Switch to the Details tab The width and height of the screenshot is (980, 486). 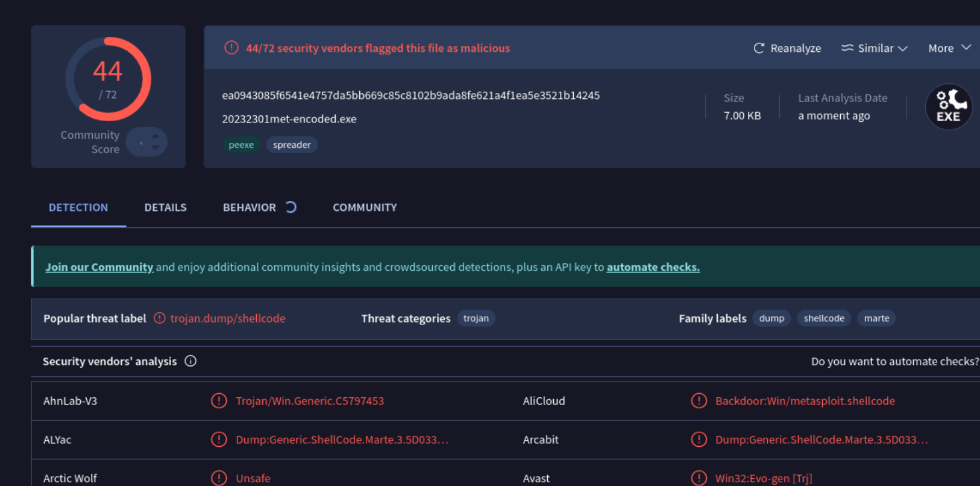point(165,207)
